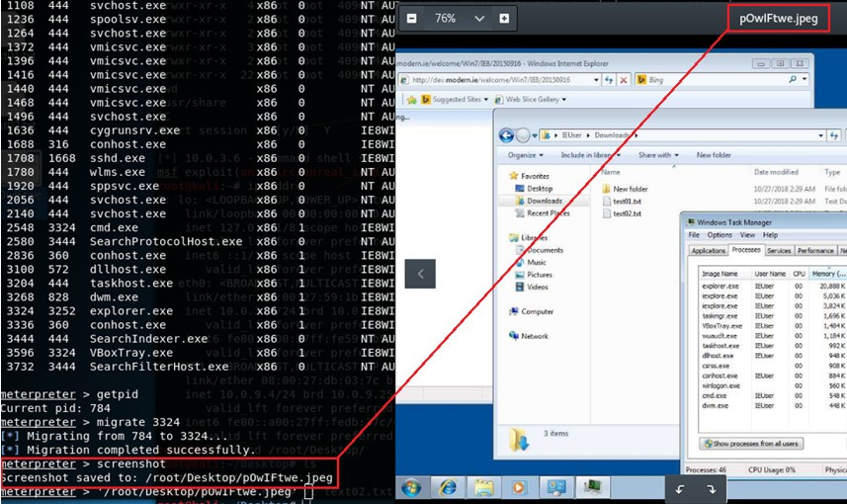Click the Internet Explorer stop X icon
The image size is (847, 504).
point(624,80)
